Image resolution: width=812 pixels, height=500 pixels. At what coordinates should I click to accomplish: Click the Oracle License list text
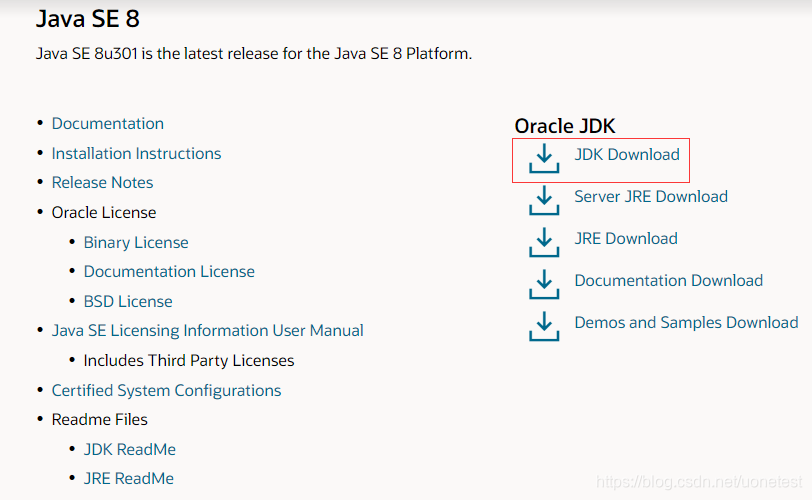104,212
